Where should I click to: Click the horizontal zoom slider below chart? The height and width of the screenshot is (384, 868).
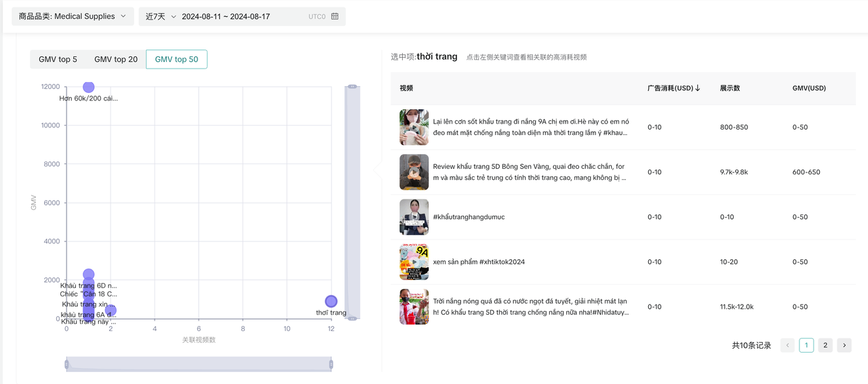click(199, 364)
